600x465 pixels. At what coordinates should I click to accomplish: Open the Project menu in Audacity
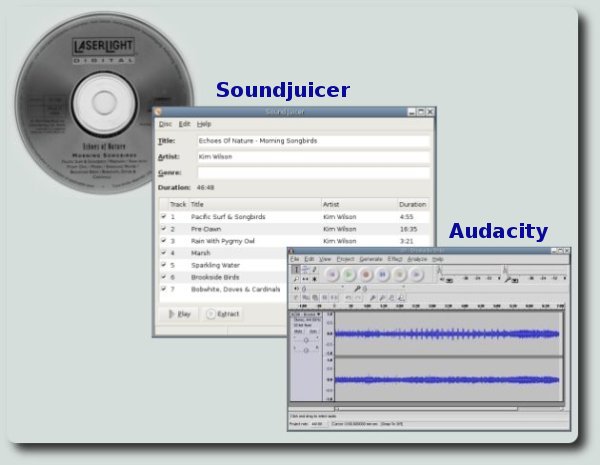[345, 259]
